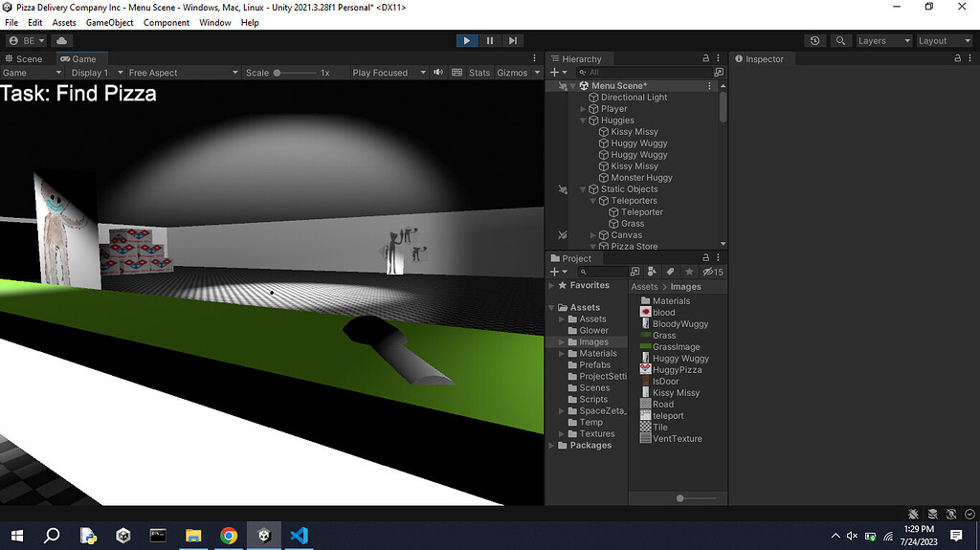Click the Hierarchy search field
The height and width of the screenshot is (550, 980).
coord(644,73)
